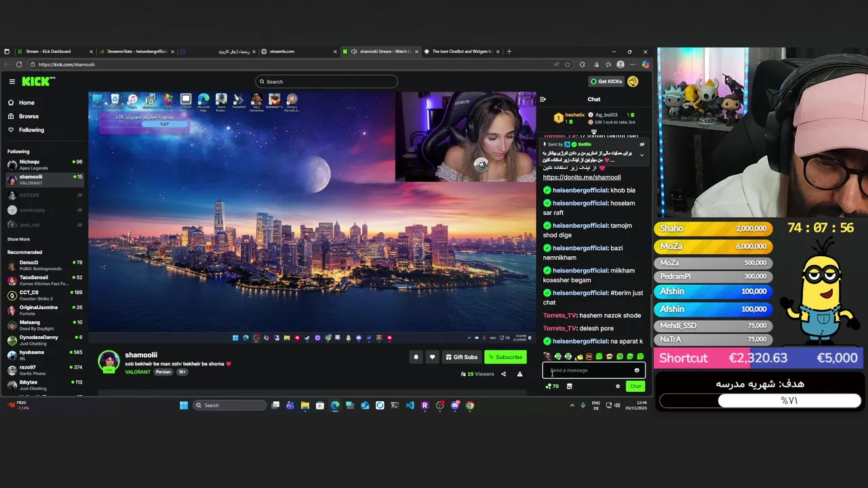868x488 pixels.
Task: Click Show More under Following
Action: pos(18,239)
